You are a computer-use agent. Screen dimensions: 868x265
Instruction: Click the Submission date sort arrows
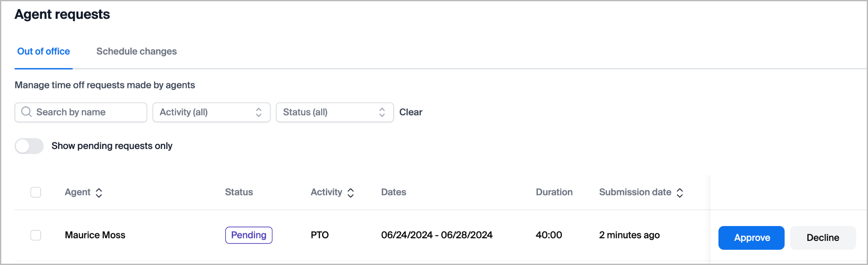[680, 193]
